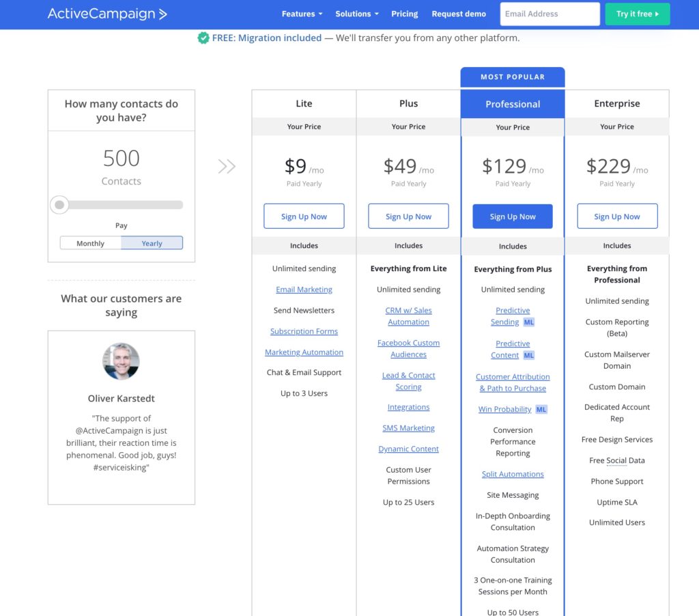Image resolution: width=699 pixels, height=616 pixels.
Task: Sign up for the Professional plan
Action: [513, 216]
